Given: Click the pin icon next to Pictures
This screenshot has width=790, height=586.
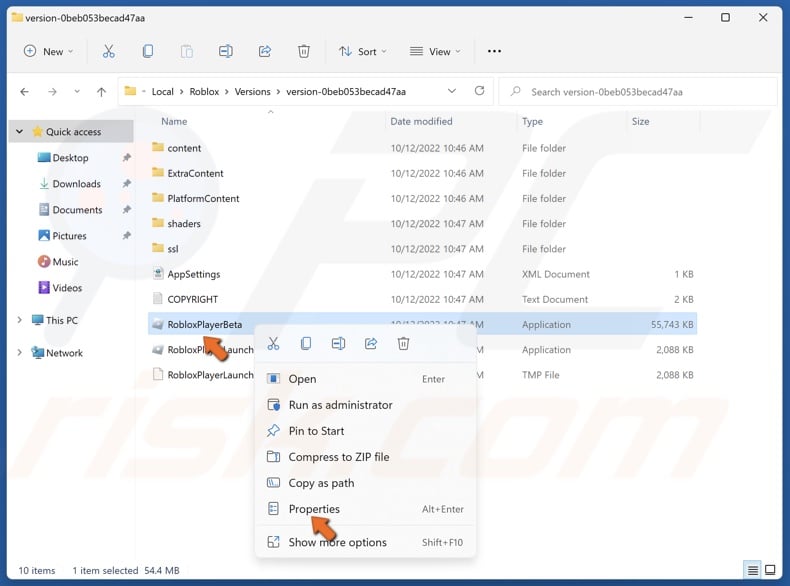Looking at the screenshot, I should point(126,236).
